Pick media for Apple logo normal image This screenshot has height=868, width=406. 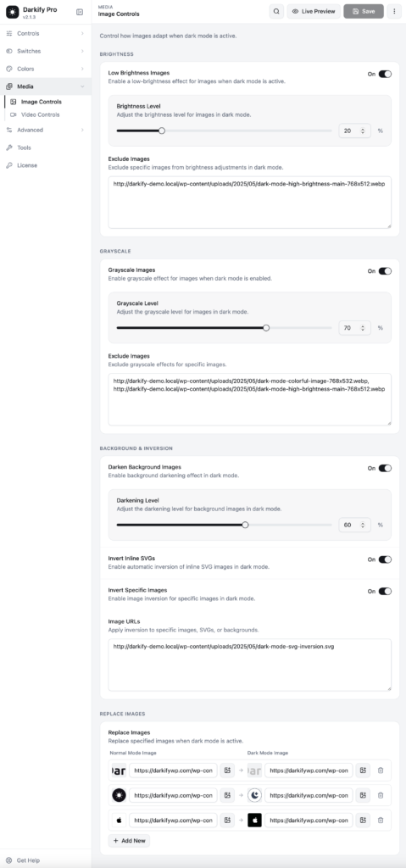(x=227, y=820)
